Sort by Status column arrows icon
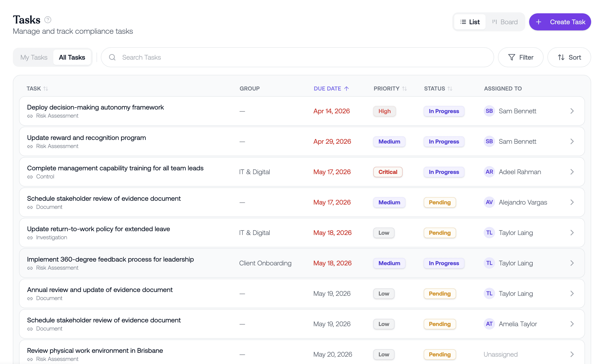The height and width of the screenshot is (364, 604). pyautogui.click(x=450, y=89)
